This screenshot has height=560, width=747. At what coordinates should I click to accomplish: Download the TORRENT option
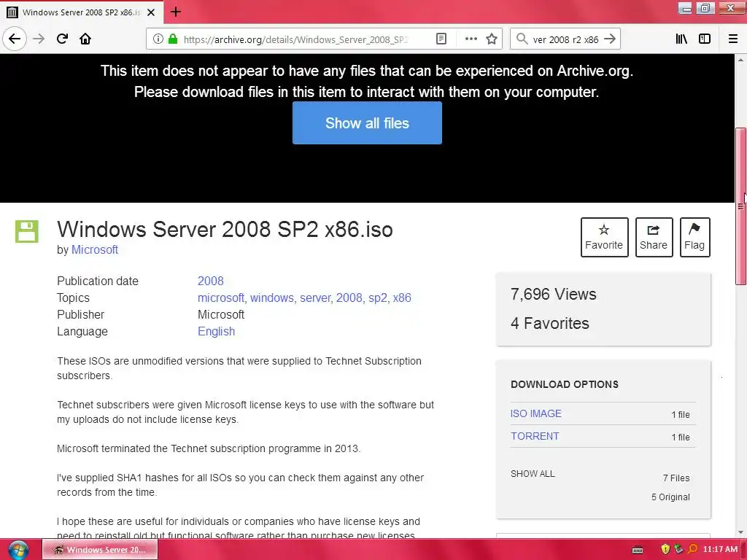pos(535,436)
